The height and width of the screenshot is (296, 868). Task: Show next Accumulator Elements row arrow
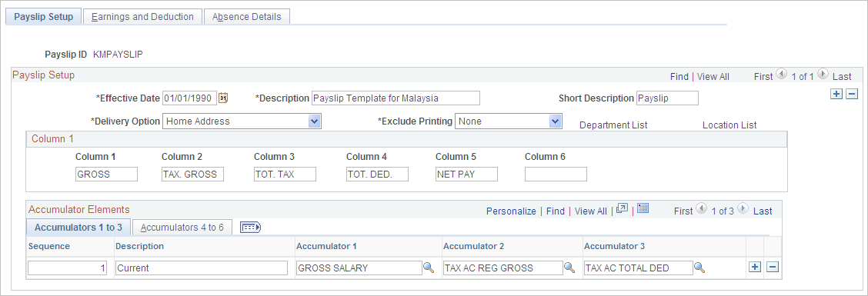(743, 208)
